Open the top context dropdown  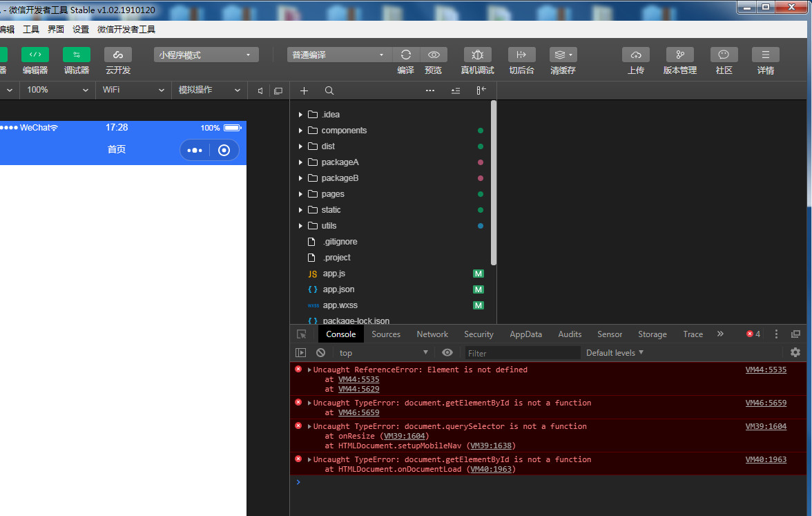[x=384, y=353]
